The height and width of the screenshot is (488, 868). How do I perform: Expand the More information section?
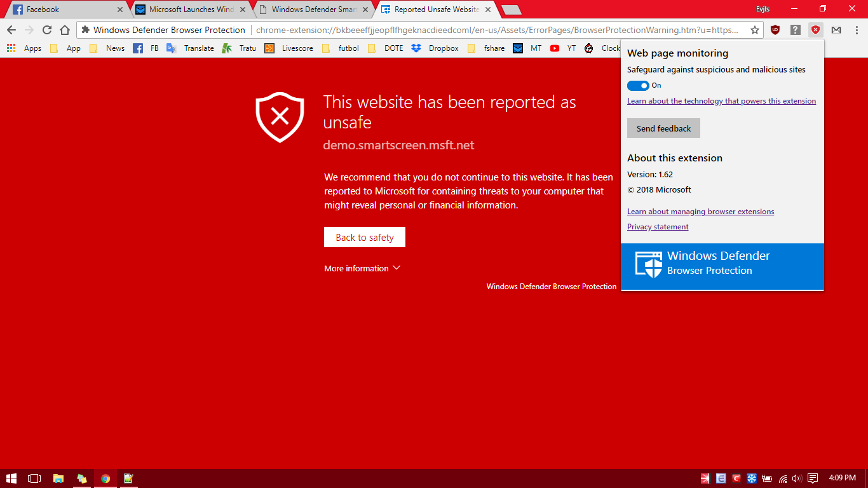click(362, 268)
